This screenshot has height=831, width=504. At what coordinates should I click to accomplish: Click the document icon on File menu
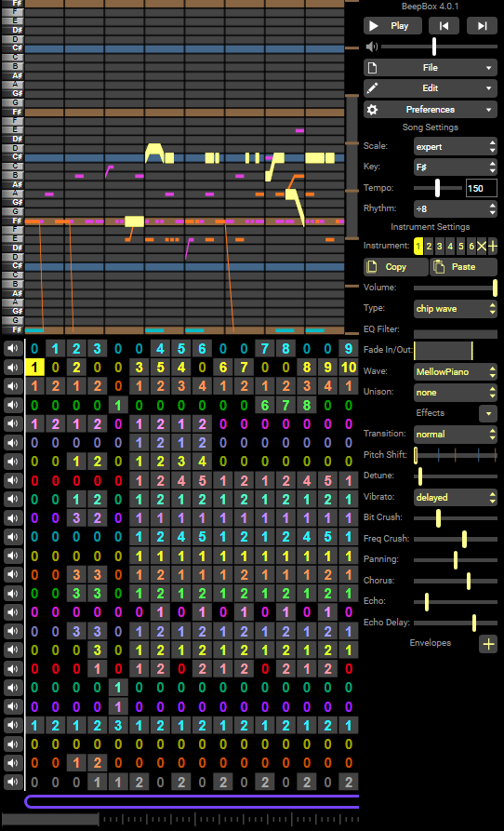pyautogui.click(x=372, y=68)
